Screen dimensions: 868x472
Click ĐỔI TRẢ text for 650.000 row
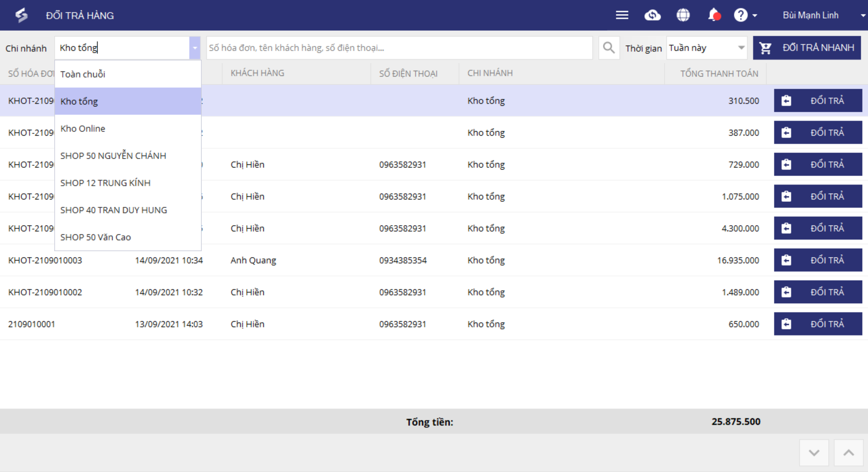point(827,324)
